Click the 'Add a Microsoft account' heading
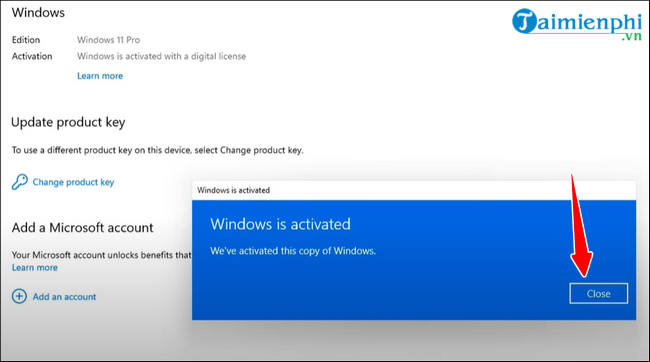The image size is (650, 362). click(82, 228)
